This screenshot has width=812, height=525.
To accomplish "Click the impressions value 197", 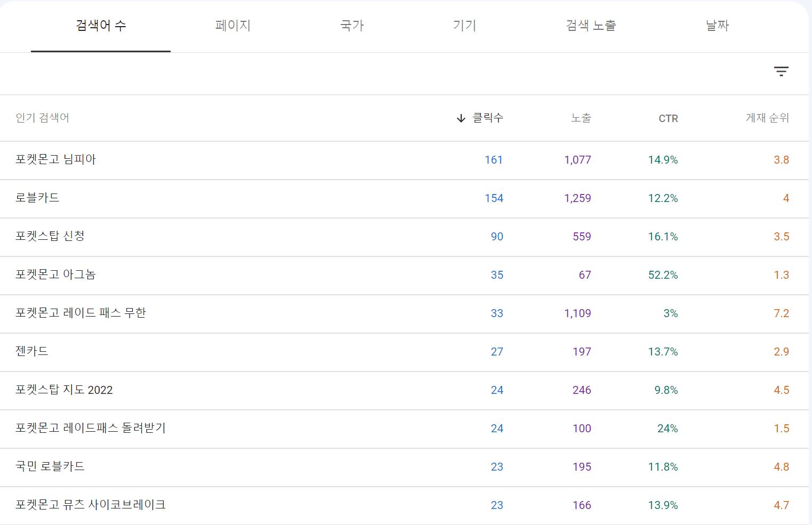I will 582,352.
